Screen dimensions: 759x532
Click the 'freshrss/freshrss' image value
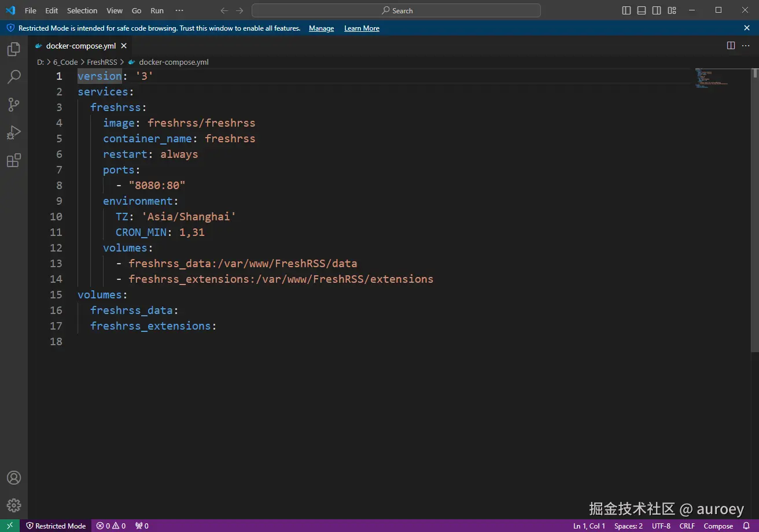(201, 123)
